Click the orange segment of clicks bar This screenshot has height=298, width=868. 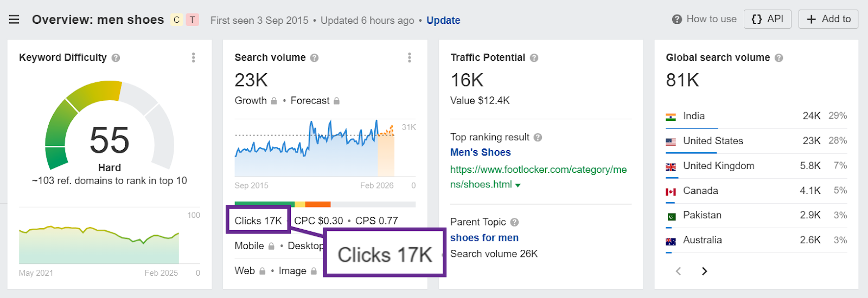pyautogui.click(x=318, y=204)
